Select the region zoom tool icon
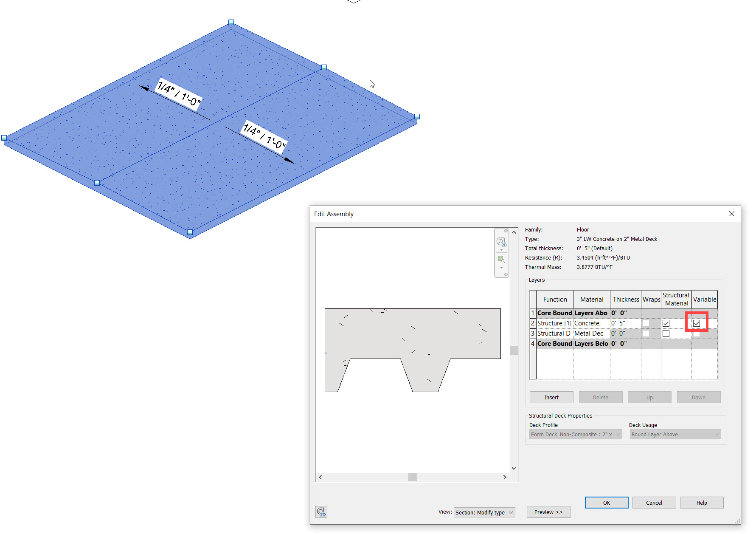Screen dimensions: 756x534 [501, 259]
